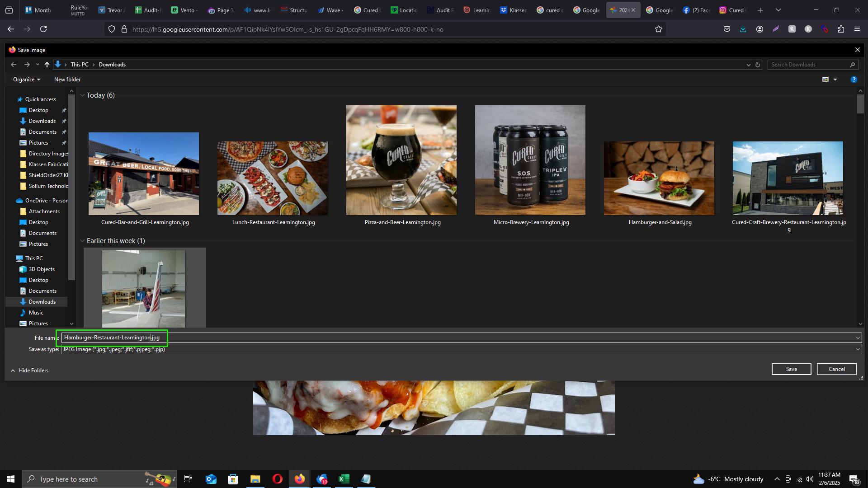The image size is (868, 488).
Task: Open Firefox application menu hamburger
Action: coord(857,29)
